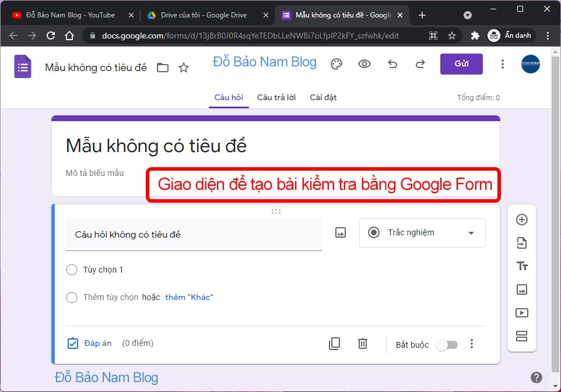
Task: Insert image into the question
Action: tap(340, 232)
